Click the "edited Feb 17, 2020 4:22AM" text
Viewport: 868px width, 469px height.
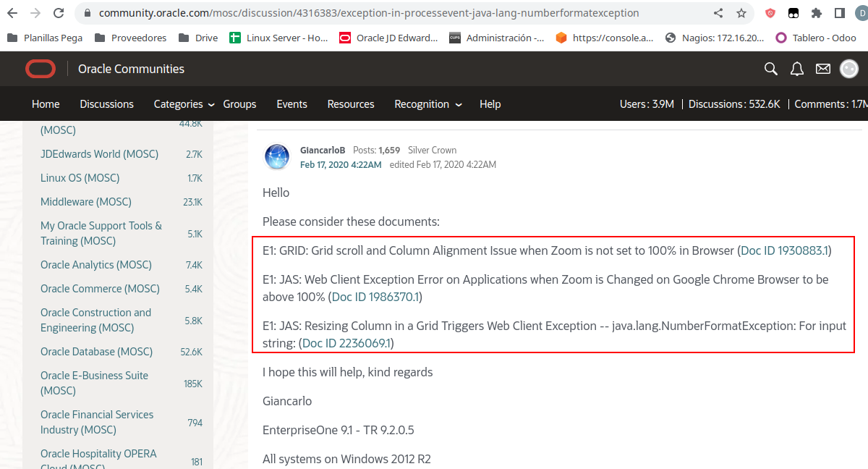(443, 164)
